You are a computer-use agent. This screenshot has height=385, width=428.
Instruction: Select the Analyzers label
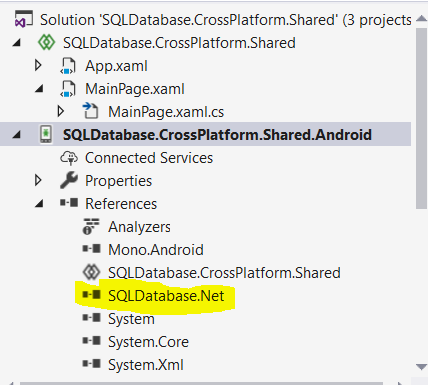(x=139, y=227)
